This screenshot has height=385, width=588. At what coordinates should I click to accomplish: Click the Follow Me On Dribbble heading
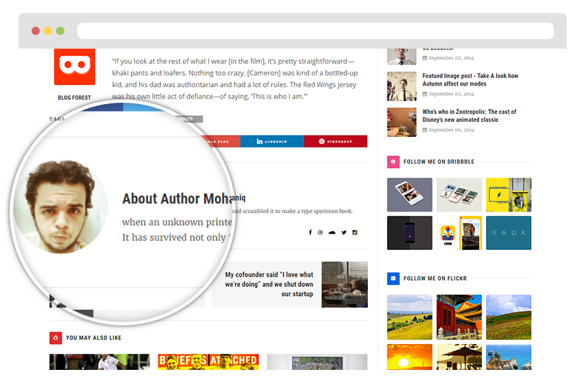pos(439,162)
